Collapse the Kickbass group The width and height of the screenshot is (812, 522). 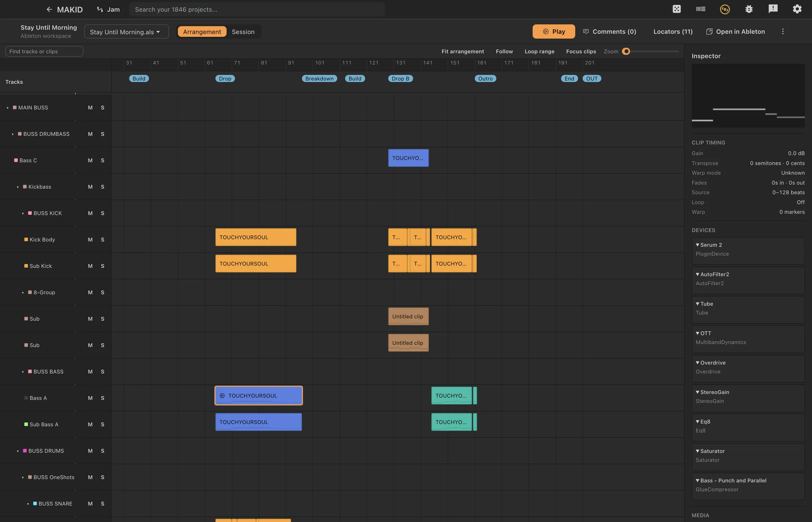click(18, 187)
